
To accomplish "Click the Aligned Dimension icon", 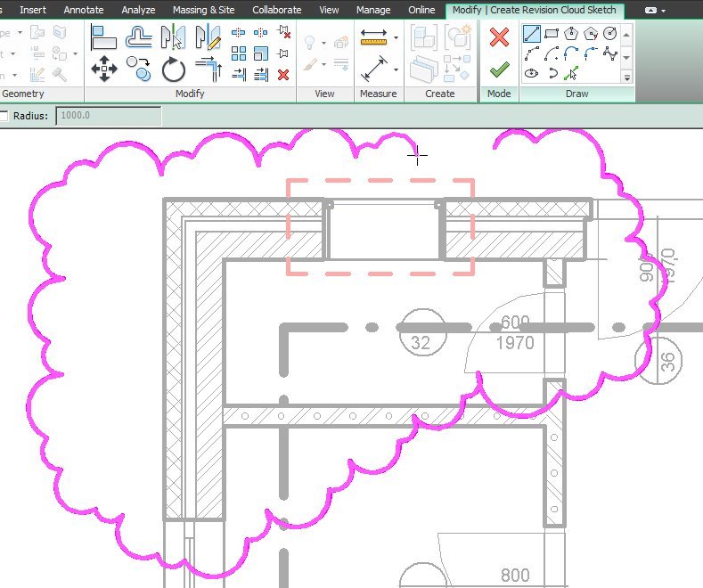I will click(x=374, y=69).
